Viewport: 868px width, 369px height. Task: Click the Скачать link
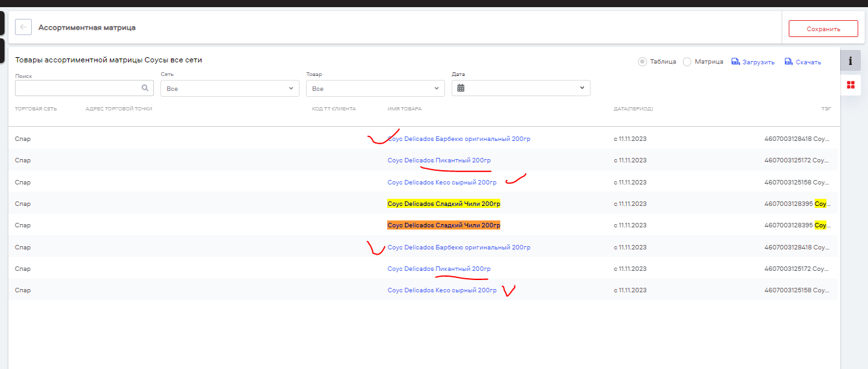tap(808, 62)
